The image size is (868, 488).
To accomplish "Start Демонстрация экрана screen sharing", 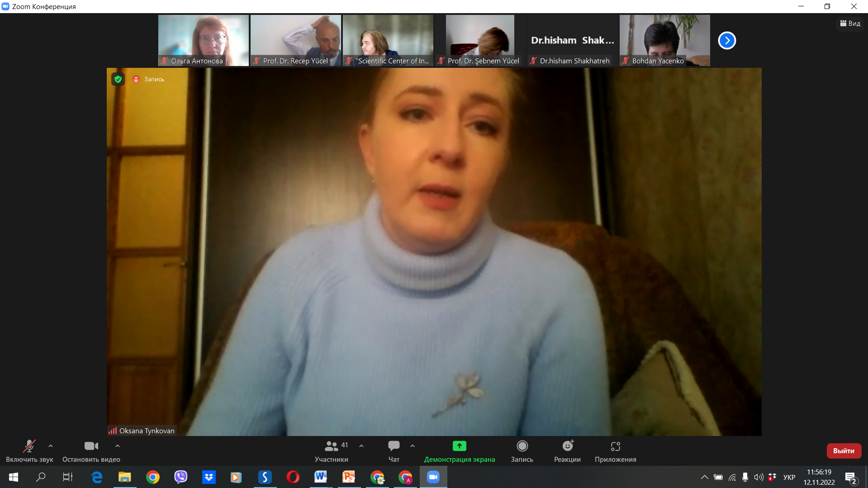I will tap(460, 451).
